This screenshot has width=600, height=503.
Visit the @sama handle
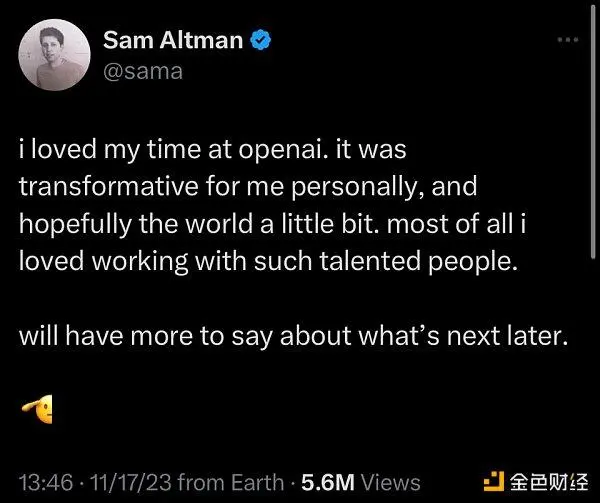143,72
